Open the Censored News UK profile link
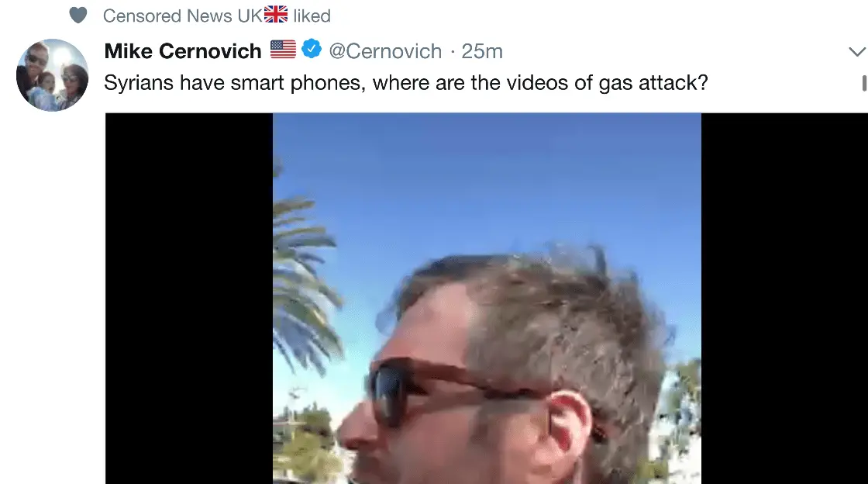The width and height of the screenshot is (868, 484). pos(182,16)
